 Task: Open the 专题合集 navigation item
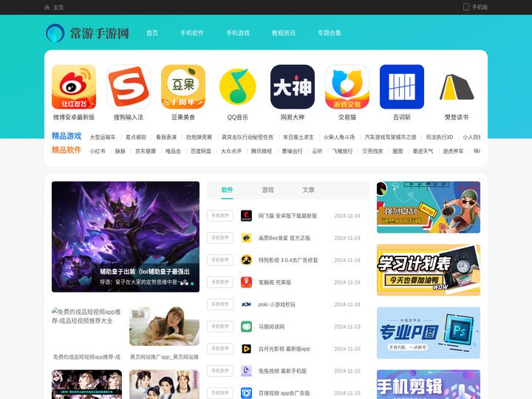330,33
